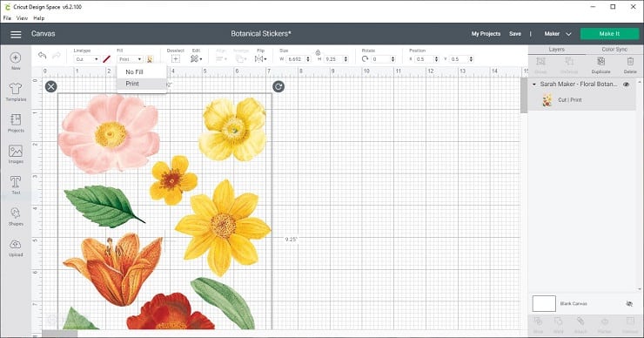Click the Undo arrow
Screen dimensions: 644x338
pyautogui.click(x=42, y=56)
